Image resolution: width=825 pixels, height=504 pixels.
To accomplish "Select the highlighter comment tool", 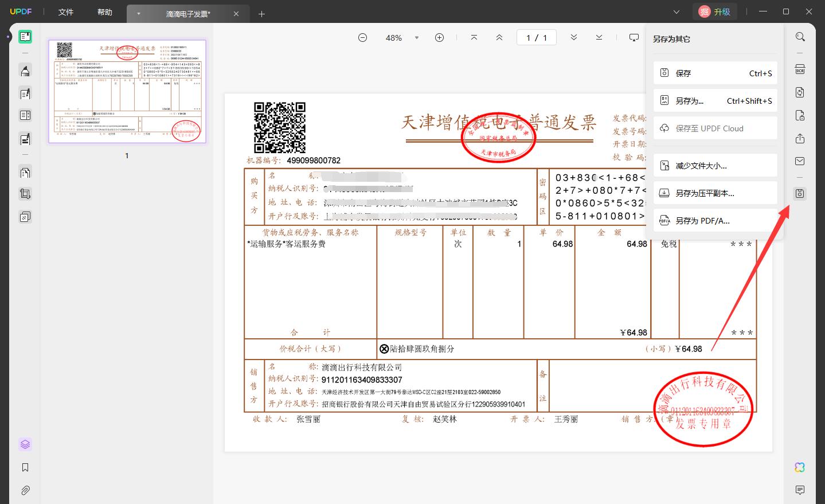I will [25, 71].
